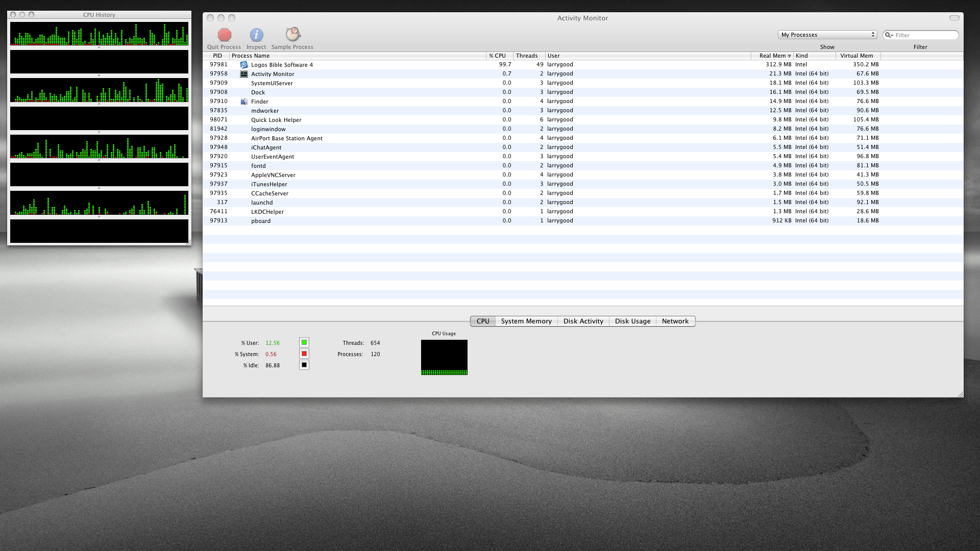Sort by PID column header
Screen dimensions: 980x551
click(217, 56)
